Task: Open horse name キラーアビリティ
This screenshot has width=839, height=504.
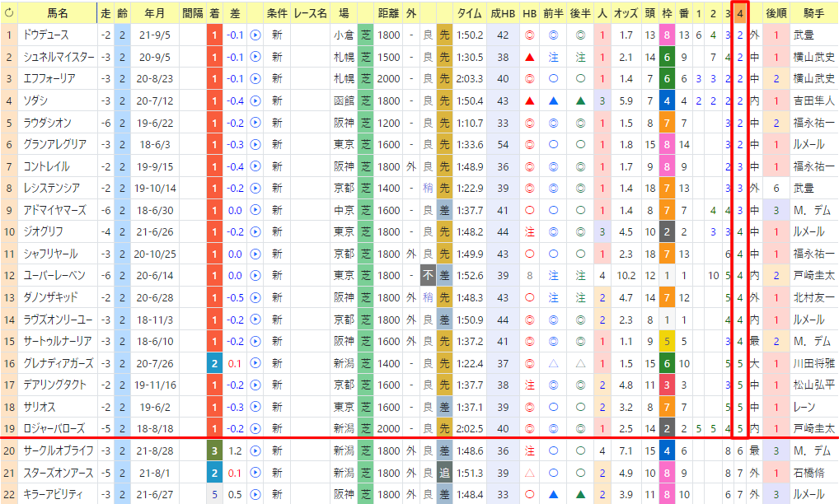Action: [53, 494]
